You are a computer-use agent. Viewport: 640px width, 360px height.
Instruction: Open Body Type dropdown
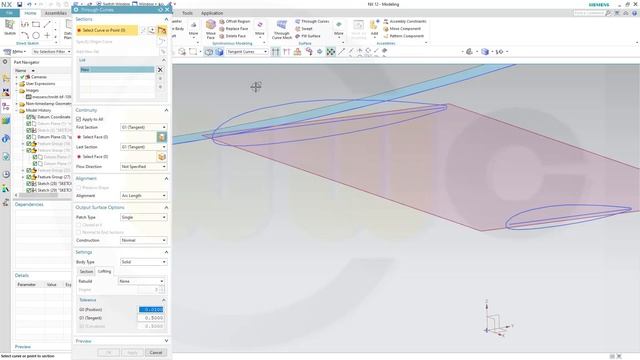[144, 262]
